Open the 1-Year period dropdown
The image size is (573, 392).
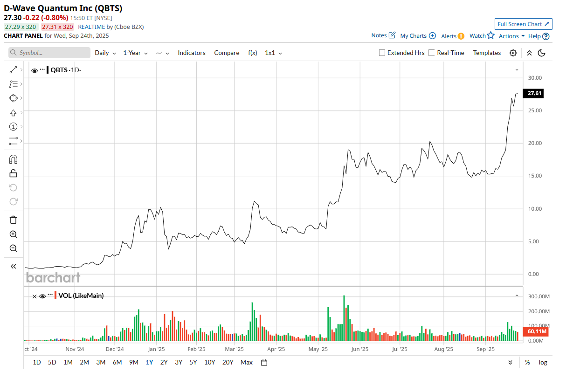click(136, 53)
